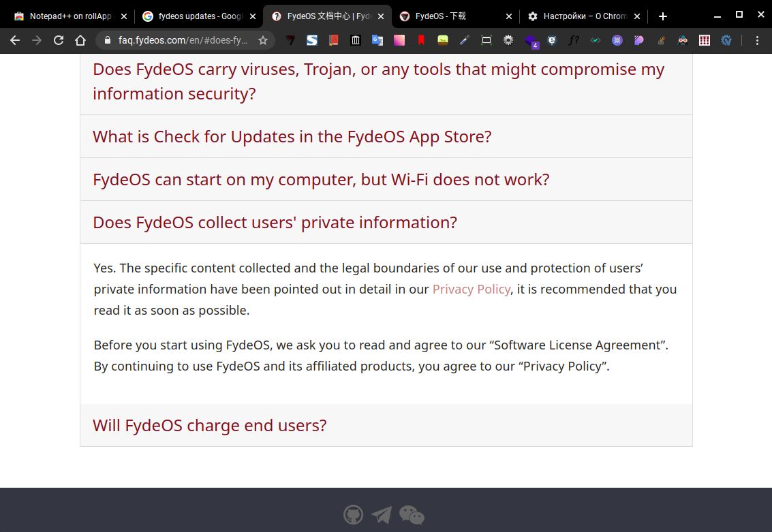
Task: Open the f? font identifier extension
Action: 574,40
